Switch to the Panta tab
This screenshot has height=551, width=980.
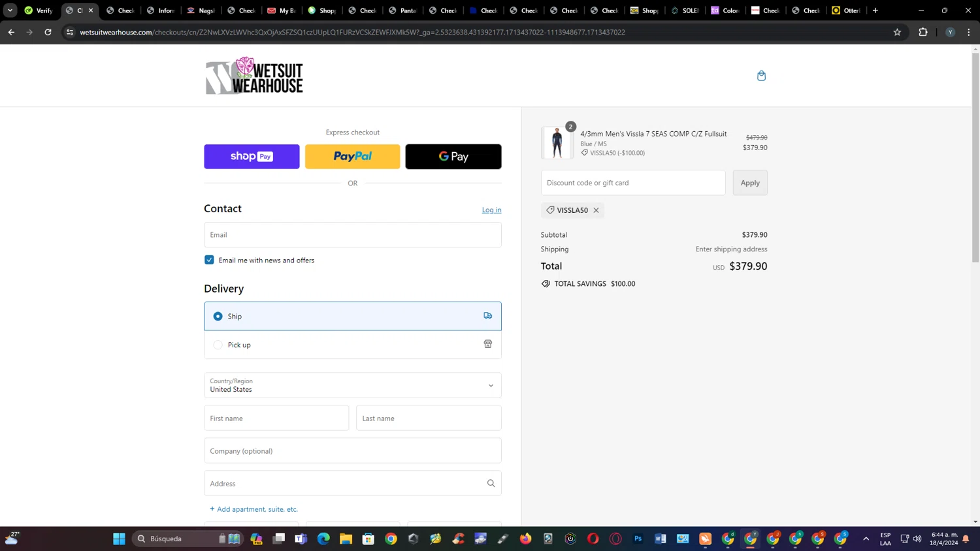tap(403, 10)
